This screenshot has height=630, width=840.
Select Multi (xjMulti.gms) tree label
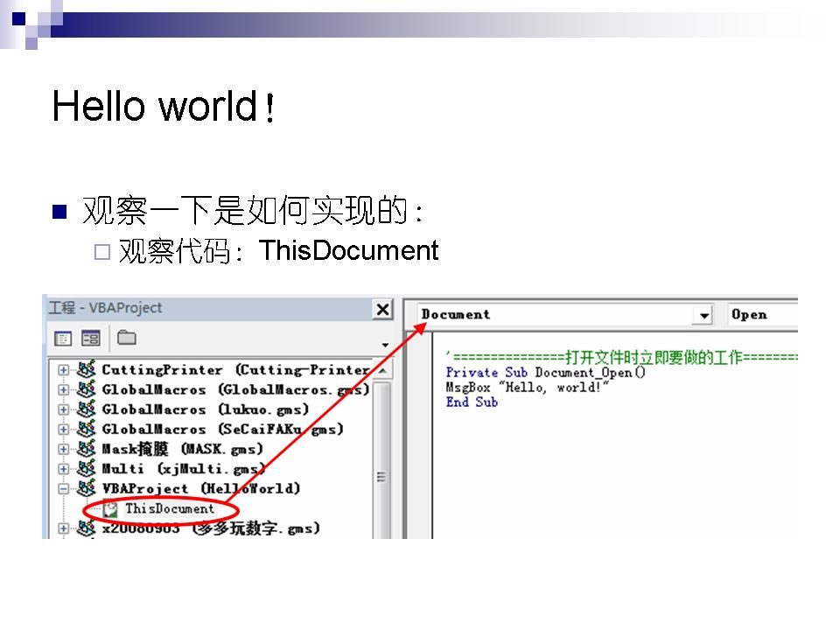tap(183, 469)
